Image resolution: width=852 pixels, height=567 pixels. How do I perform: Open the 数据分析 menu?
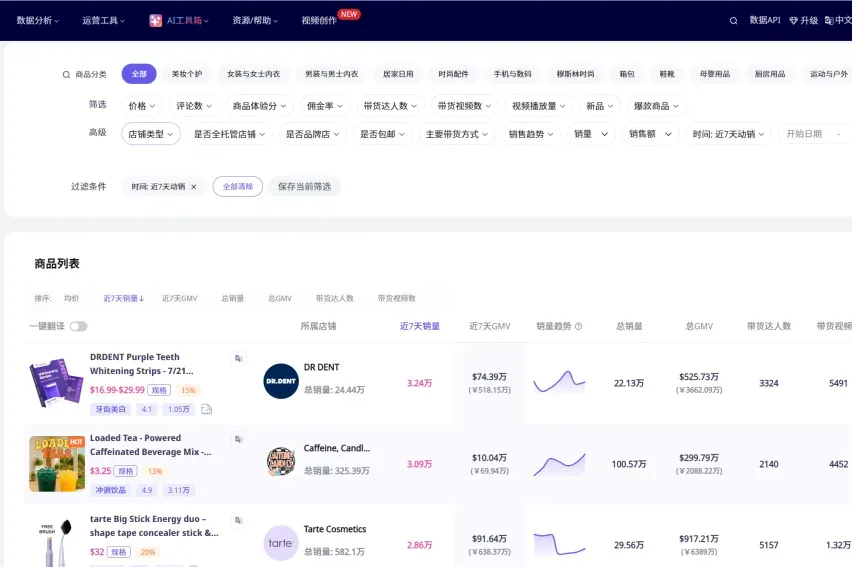[x=37, y=21]
